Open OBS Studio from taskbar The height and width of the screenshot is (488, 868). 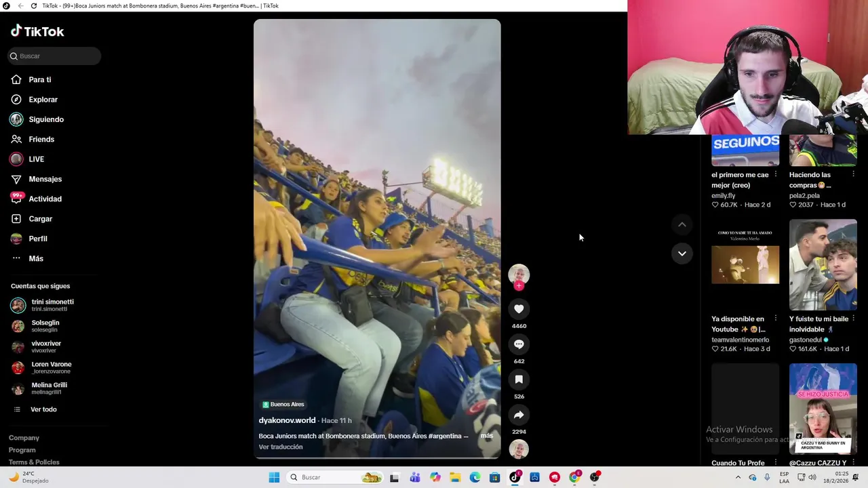pyautogui.click(x=595, y=477)
